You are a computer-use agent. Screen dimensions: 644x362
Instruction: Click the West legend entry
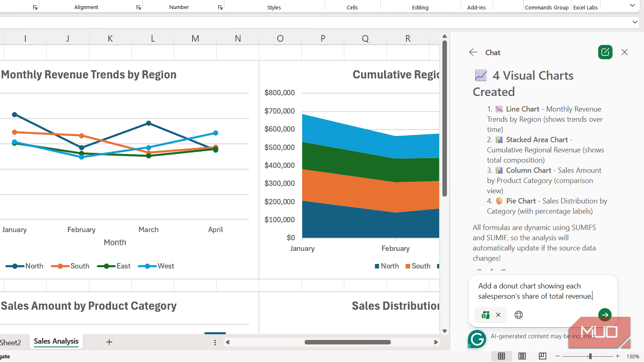(156, 266)
